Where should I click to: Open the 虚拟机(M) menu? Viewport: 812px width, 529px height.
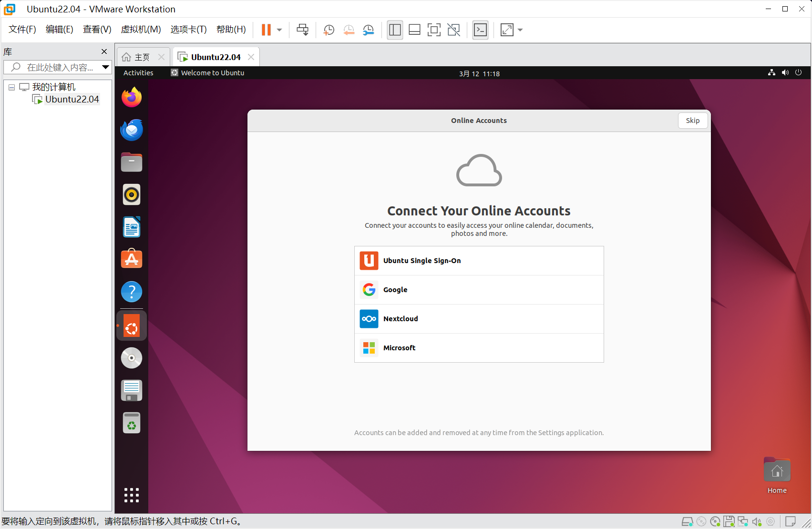141,30
